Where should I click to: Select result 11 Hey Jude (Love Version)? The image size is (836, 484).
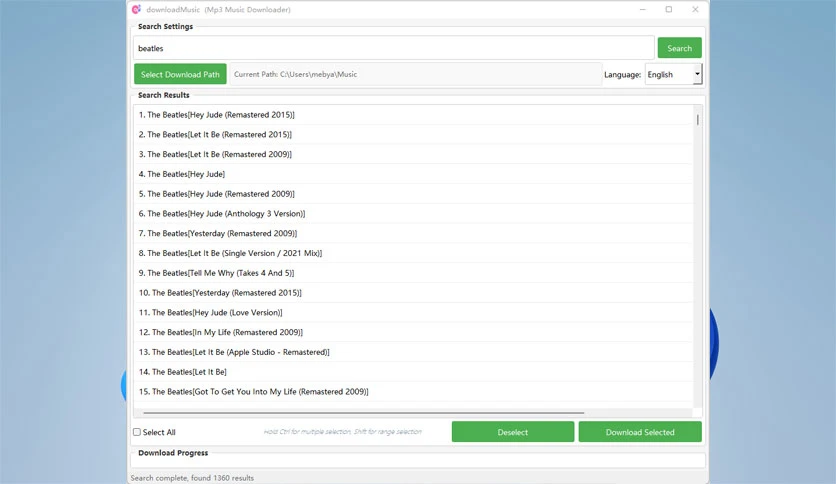pos(413,312)
